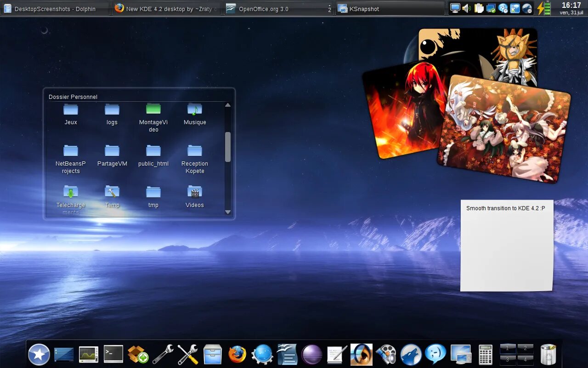Open the Reception Kopete folder
Viewport: 588px width, 368px height.
click(x=195, y=159)
